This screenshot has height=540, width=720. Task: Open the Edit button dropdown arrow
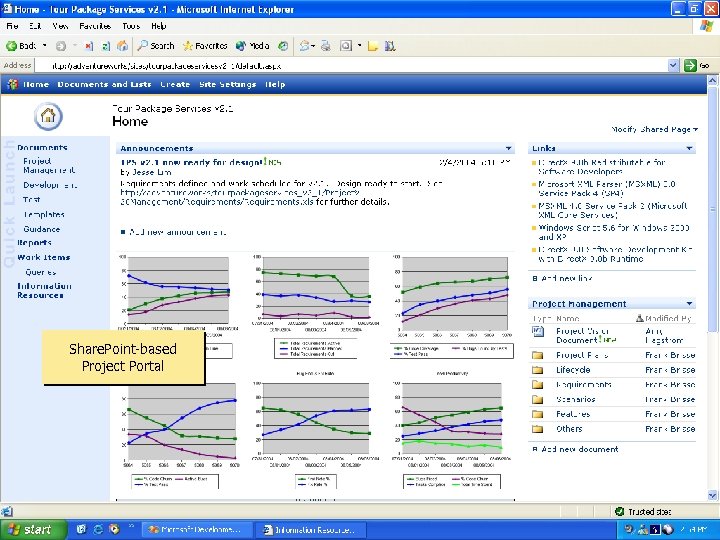pos(360,46)
